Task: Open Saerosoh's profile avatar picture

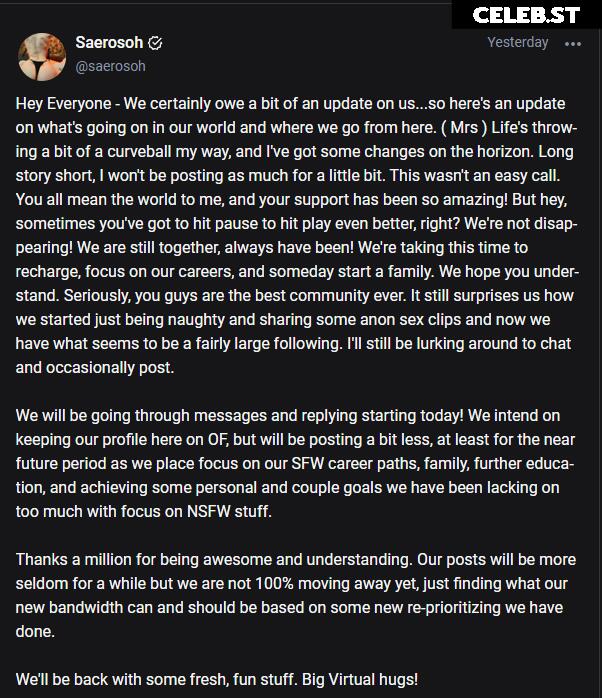Action: tap(42, 57)
